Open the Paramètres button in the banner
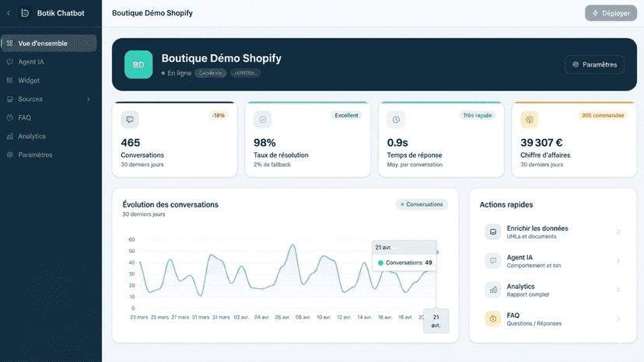Image resolution: width=644 pixels, height=362 pixels. [x=594, y=64]
